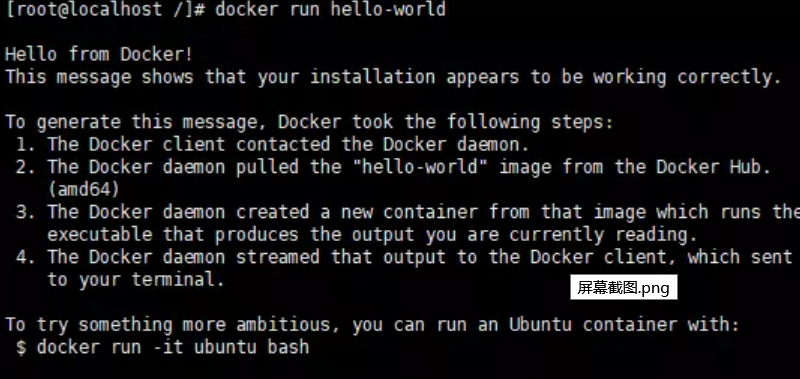Viewport: 800px width, 379px height.
Task: Click "to your terminal." text
Action: (136, 280)
